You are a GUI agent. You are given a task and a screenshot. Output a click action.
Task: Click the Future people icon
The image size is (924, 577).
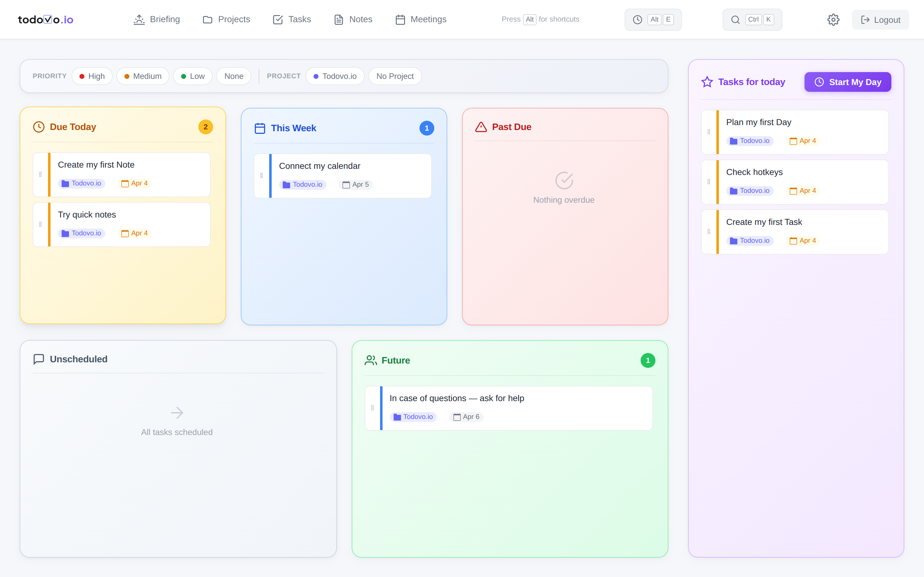pyautogui.click(x=371, y=360)
